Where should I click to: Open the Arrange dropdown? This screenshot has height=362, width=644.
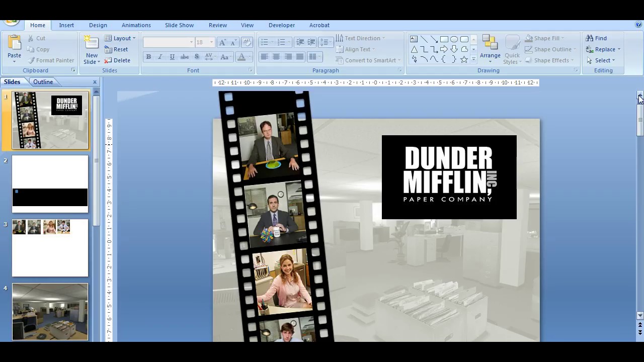pyautogui.click(x=490, y=49)
